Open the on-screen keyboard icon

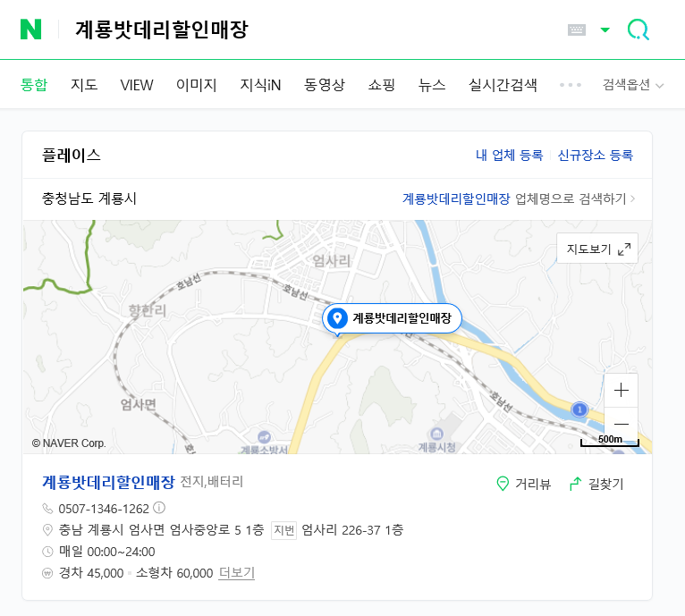click(576, 30)
